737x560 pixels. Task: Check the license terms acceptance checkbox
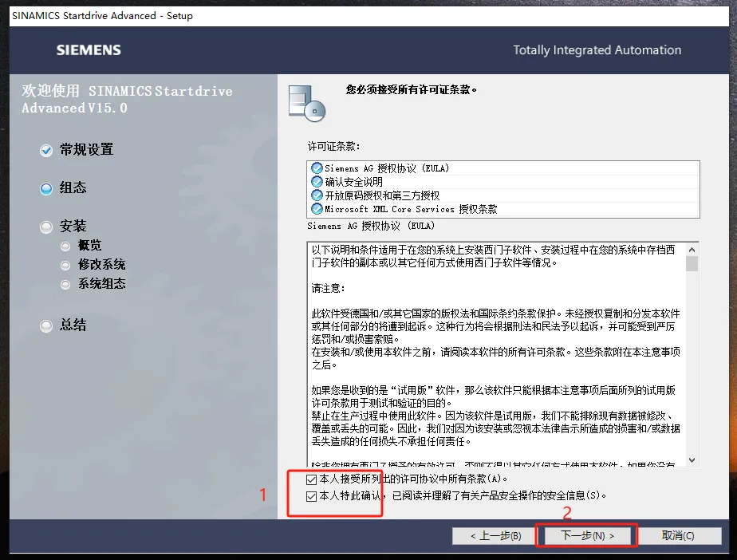tap(311, 479)
